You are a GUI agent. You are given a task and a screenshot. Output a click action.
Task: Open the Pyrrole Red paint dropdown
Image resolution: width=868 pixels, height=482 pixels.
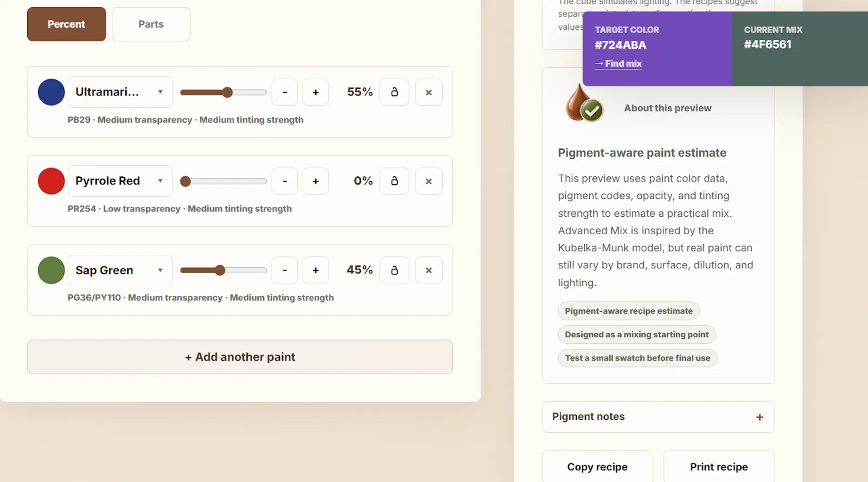[120, 181]
